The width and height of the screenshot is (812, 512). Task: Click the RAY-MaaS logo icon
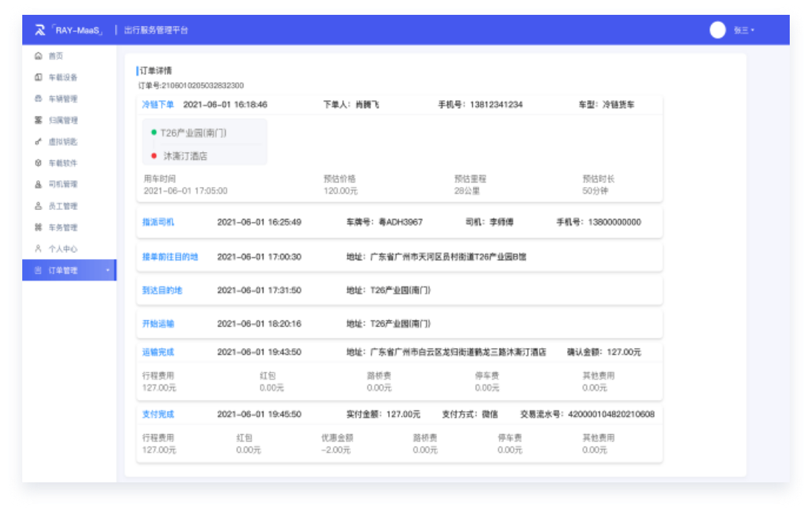click(x=40, y=30)
